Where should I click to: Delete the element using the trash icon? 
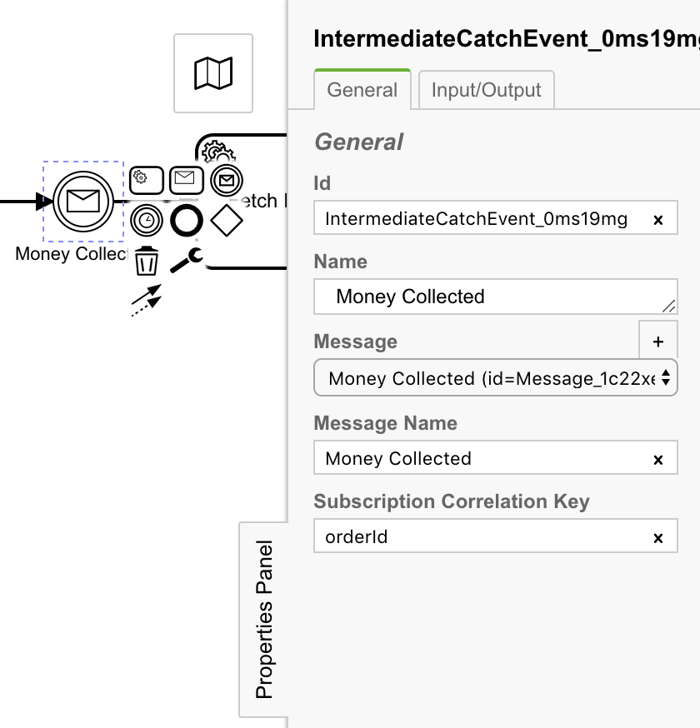coord(147,262)
